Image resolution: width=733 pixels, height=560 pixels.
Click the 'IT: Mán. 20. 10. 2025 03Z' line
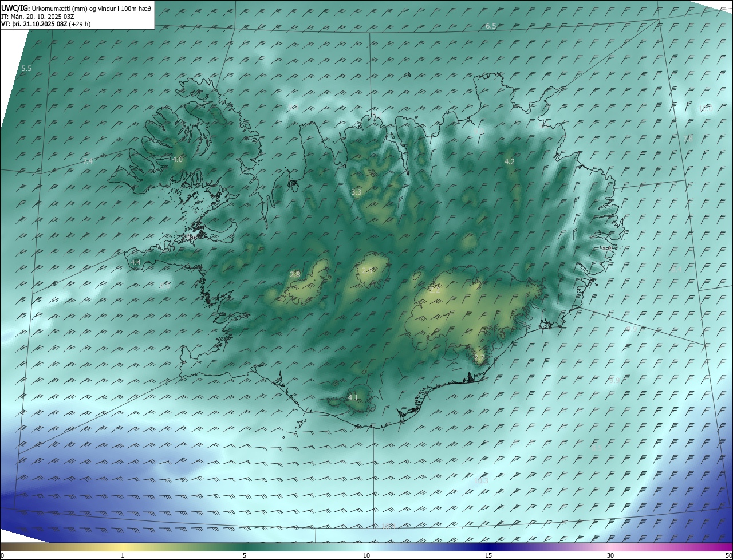click(38, 17)
